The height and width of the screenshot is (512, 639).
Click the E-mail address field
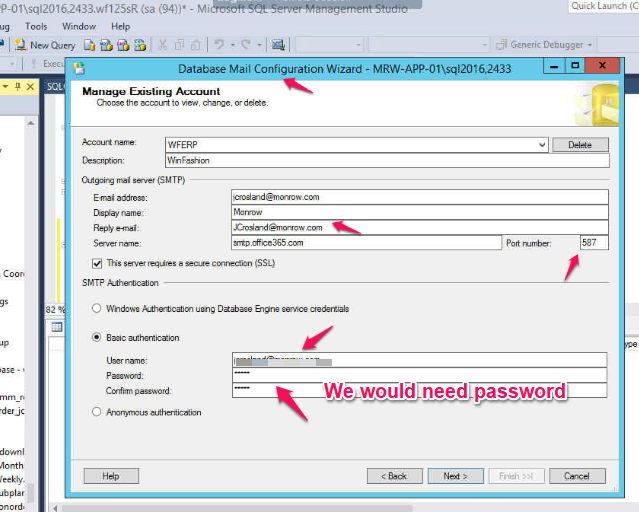click(x=420, y=197)
